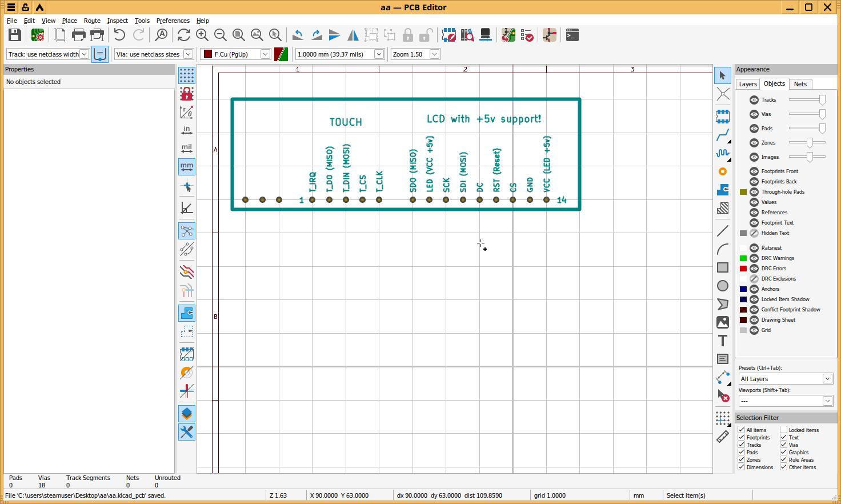Expand the Zoom 1.50 dropdown
The width and height of the screenshot is (841, 504).
point(434,54)
